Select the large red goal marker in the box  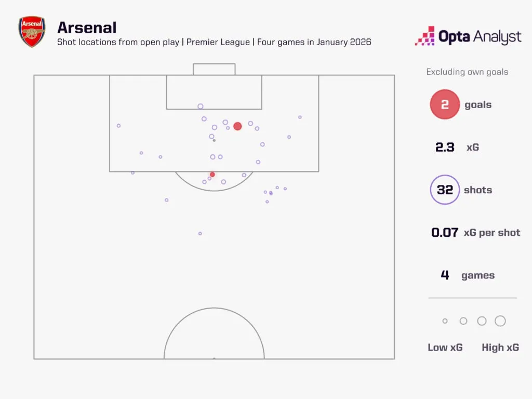[x=237, y=126]
